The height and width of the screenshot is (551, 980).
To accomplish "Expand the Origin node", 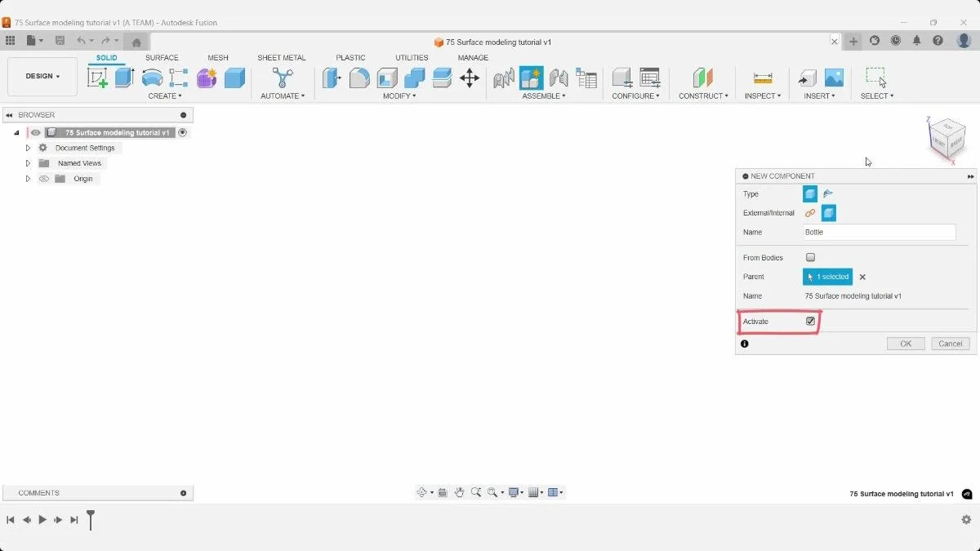I will pos(28,179).
